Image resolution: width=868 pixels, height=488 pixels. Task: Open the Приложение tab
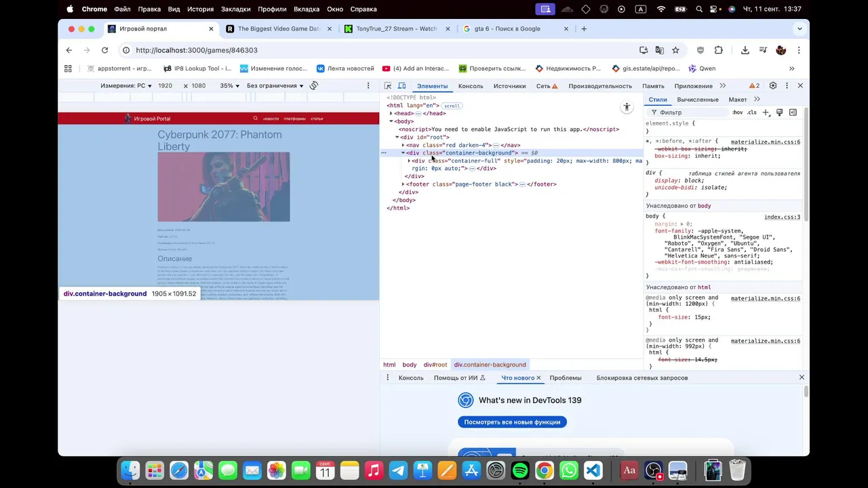point(693,86)
